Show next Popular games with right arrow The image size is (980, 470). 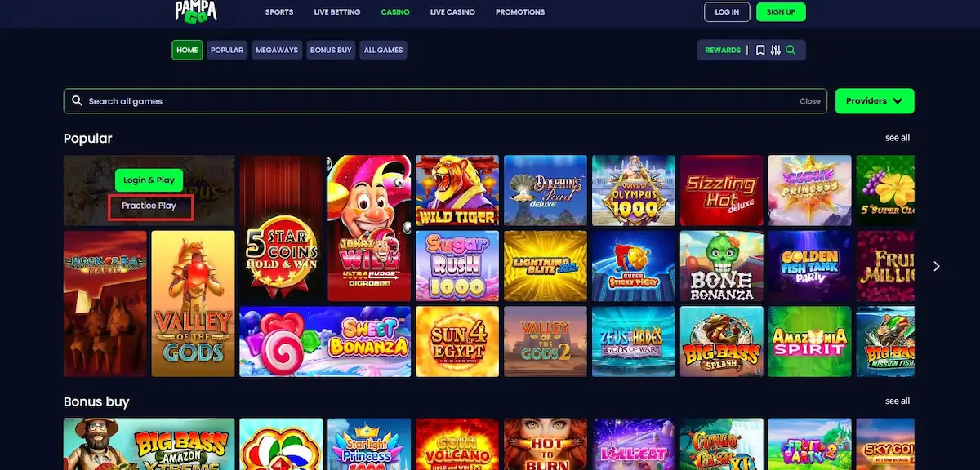937,266
